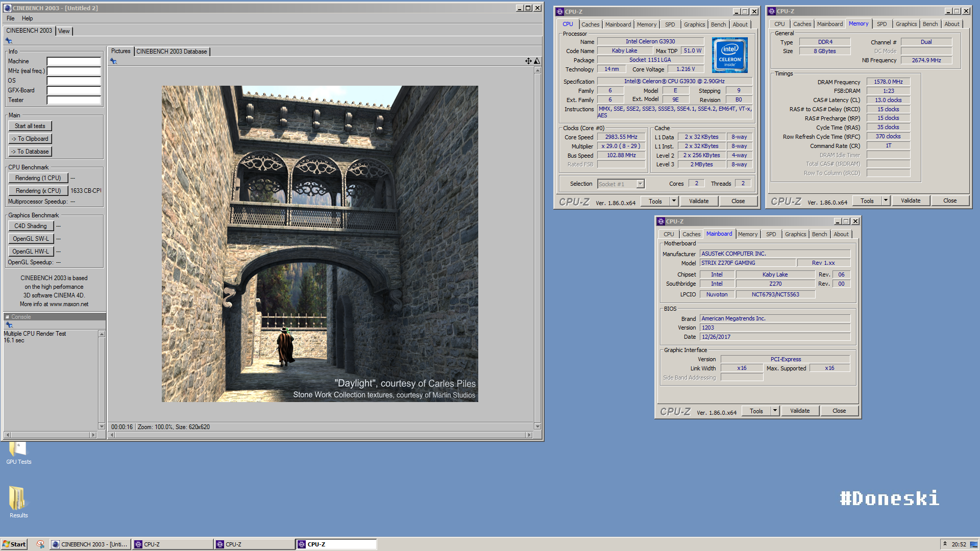Click the Tools button in Mainboard window
The width and height of the screenshot is (980, 551).
(x=756, y=411)
